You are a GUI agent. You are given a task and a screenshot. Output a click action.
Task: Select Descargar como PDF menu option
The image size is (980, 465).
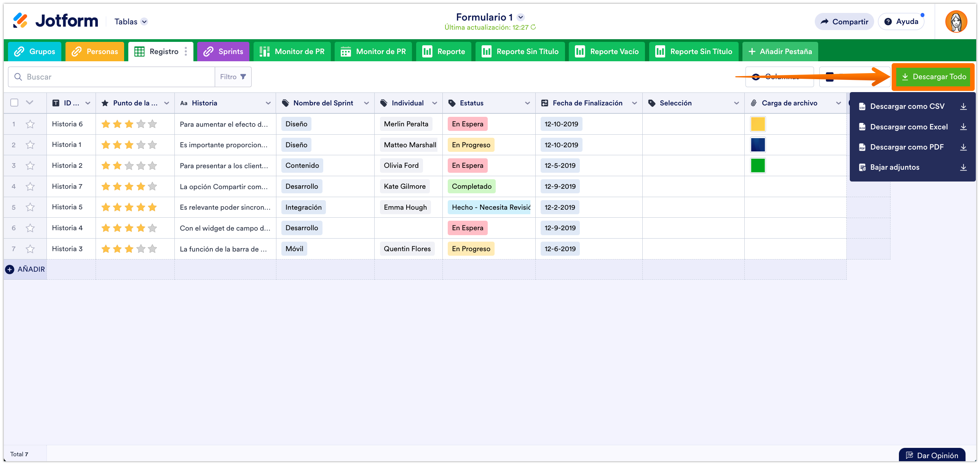907,147
